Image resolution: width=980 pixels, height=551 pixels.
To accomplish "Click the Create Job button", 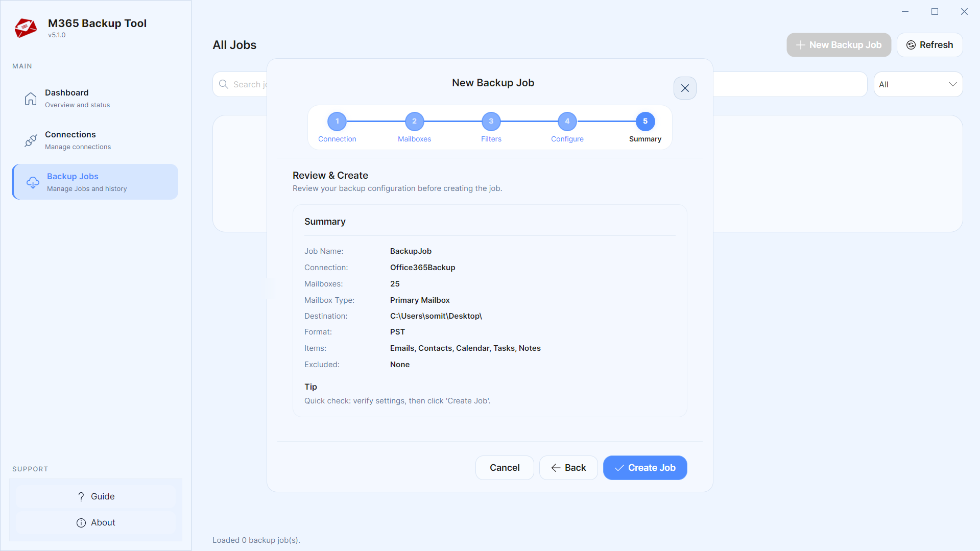I will (x=645, y=468).
